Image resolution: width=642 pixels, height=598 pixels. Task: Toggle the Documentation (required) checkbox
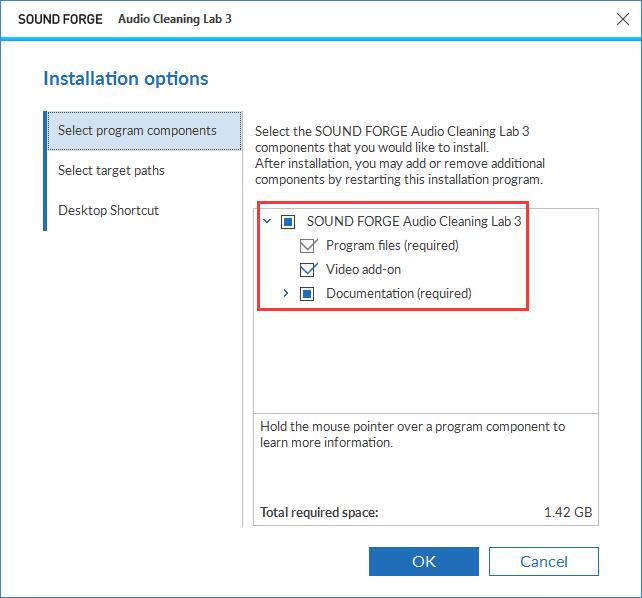click(x=307, y=294)
